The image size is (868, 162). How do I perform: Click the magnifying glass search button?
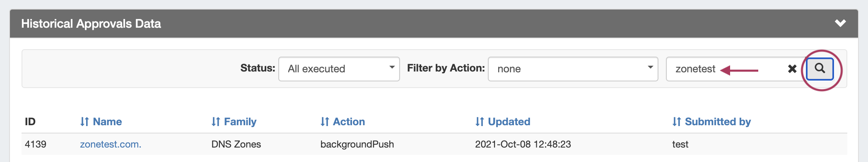820,69
